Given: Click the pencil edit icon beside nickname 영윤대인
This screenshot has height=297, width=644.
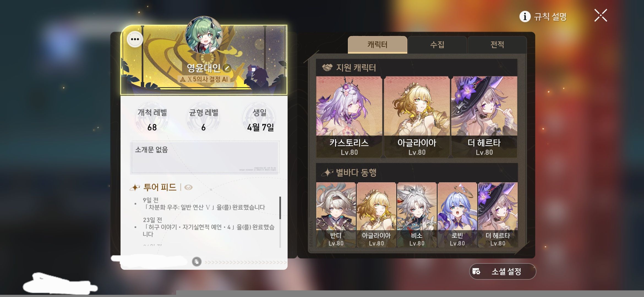Looking at the screenshot, I should click(227, 68).
